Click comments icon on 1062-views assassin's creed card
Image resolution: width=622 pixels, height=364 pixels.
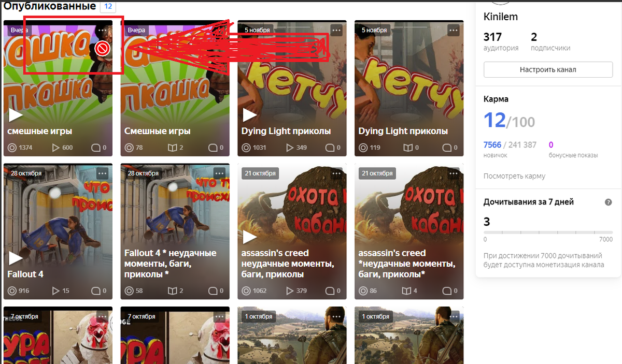click(x=330, y=291)
